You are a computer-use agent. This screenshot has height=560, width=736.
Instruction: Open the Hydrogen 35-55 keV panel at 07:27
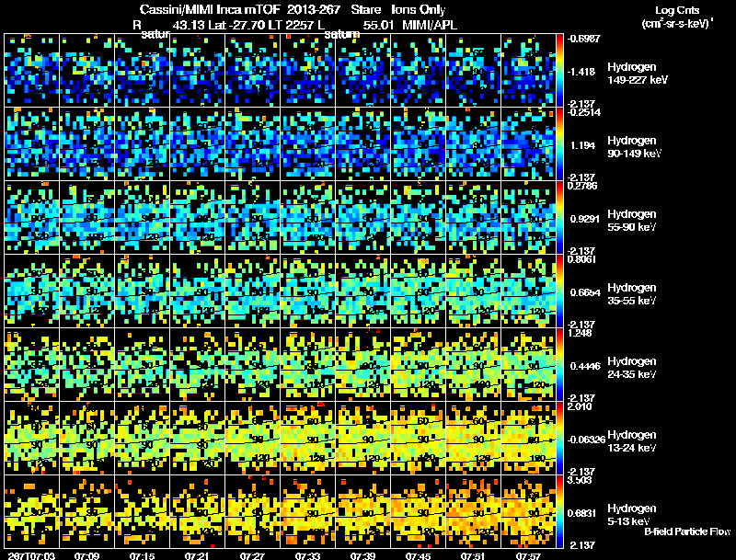point(252,291)
